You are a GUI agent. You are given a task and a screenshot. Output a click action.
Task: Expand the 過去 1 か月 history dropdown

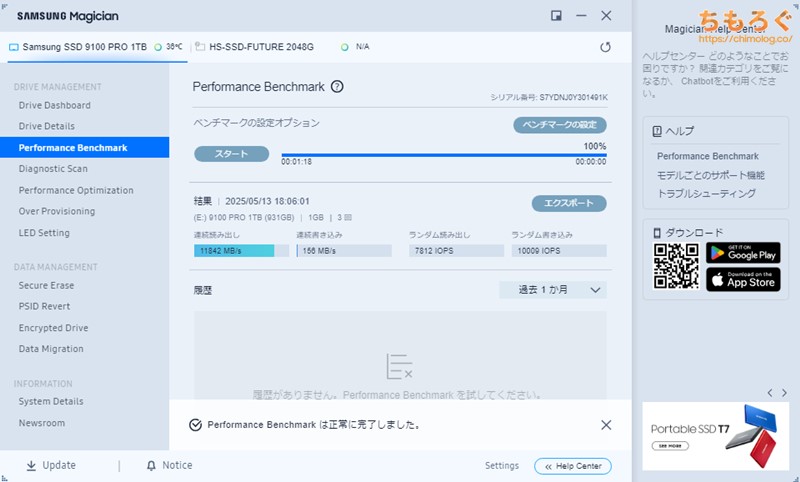tap(553, 290)
